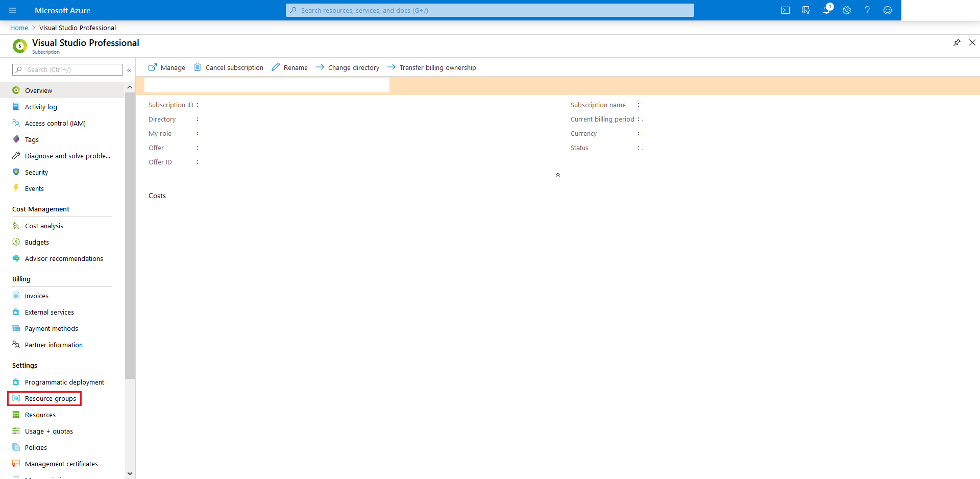The height and width of the screenshot is (479, 980).
Task: Click the Microsoft Azure title
Action: point(62,10)
